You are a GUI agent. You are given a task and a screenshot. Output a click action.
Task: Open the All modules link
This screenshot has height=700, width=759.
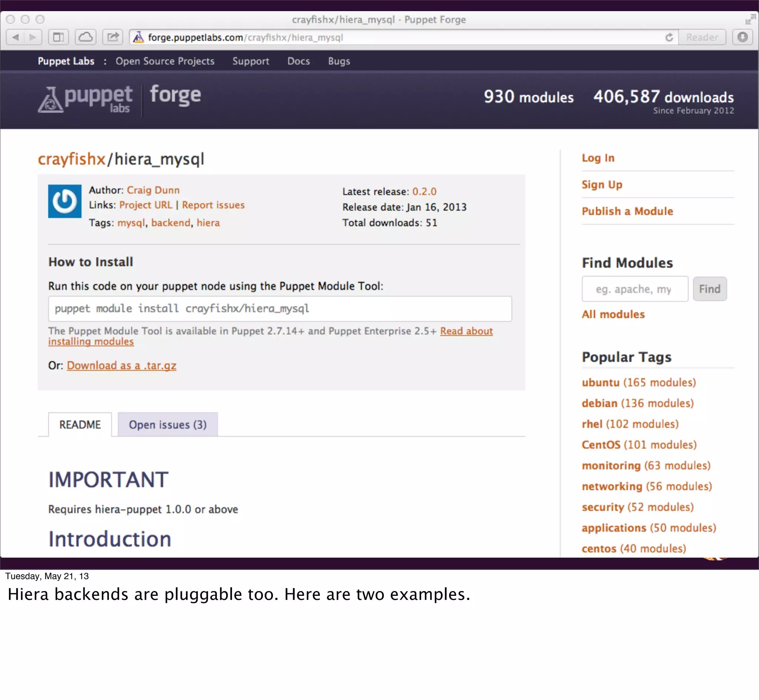(613, 314)
